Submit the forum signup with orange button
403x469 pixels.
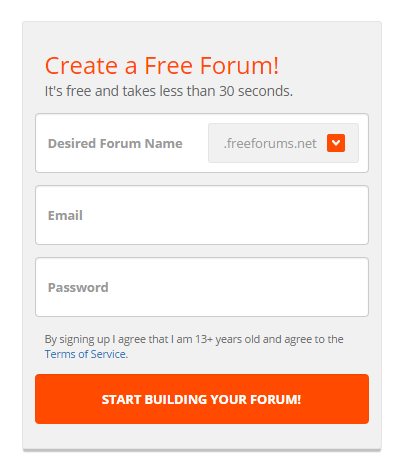pyautogui.click(x=202, y=399)
